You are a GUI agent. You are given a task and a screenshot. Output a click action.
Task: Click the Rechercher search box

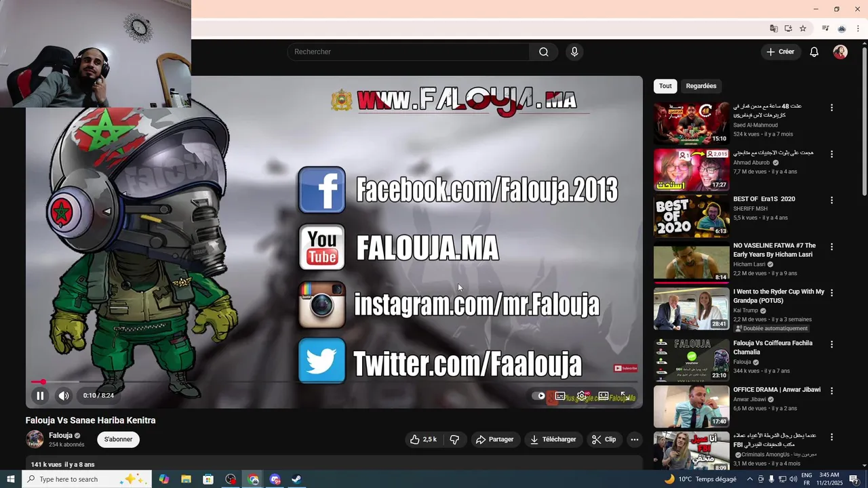coord(409,52)
